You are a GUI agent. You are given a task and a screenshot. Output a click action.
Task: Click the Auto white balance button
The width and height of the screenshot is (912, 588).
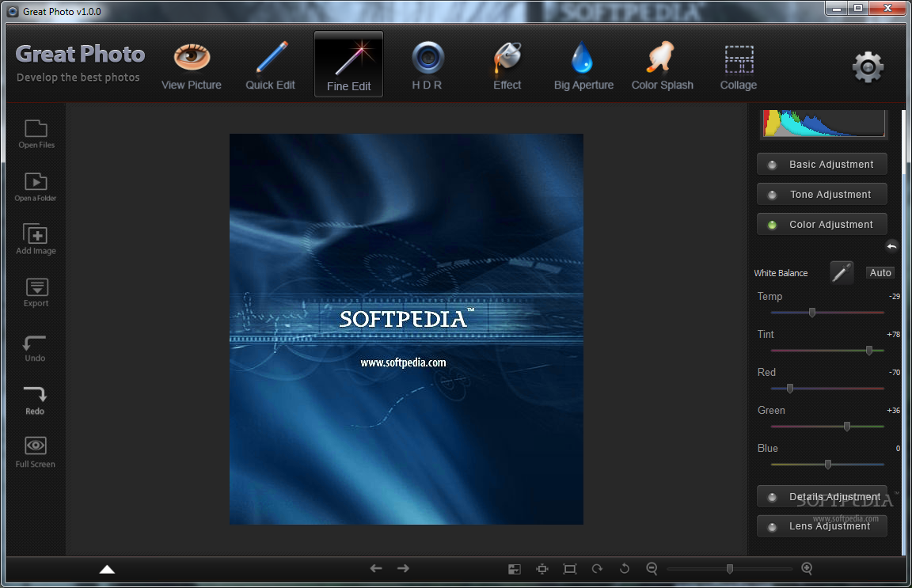coord(880,273)
